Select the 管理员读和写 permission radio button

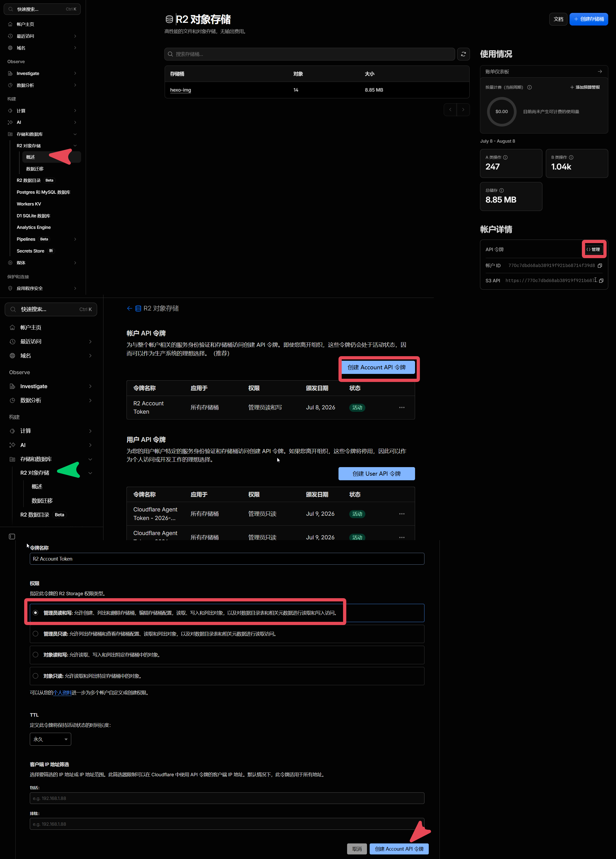36,613
